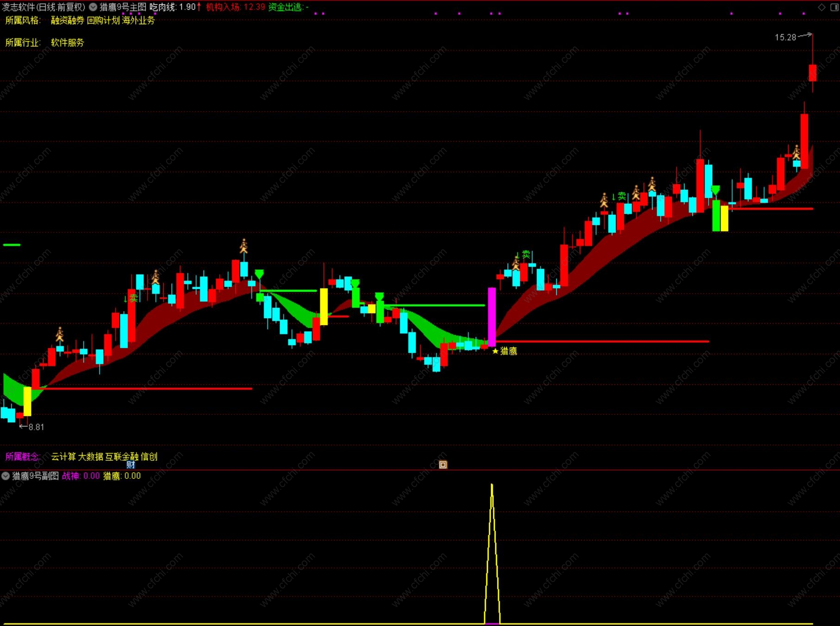Click the 吃肉线: 1.90 indicator value
The image size is (840, 626).
click(x=175, y=7)
